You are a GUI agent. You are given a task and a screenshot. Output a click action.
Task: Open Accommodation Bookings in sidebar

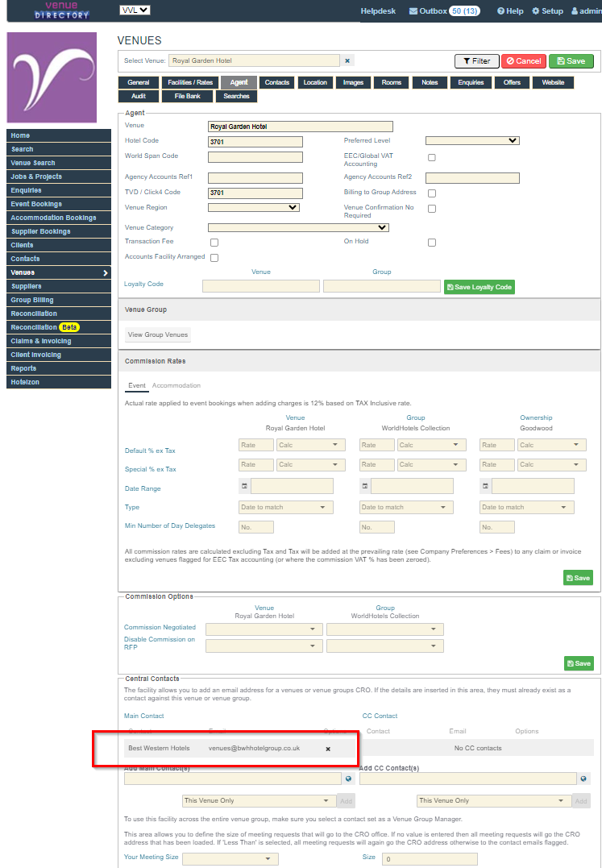point(59,218)
